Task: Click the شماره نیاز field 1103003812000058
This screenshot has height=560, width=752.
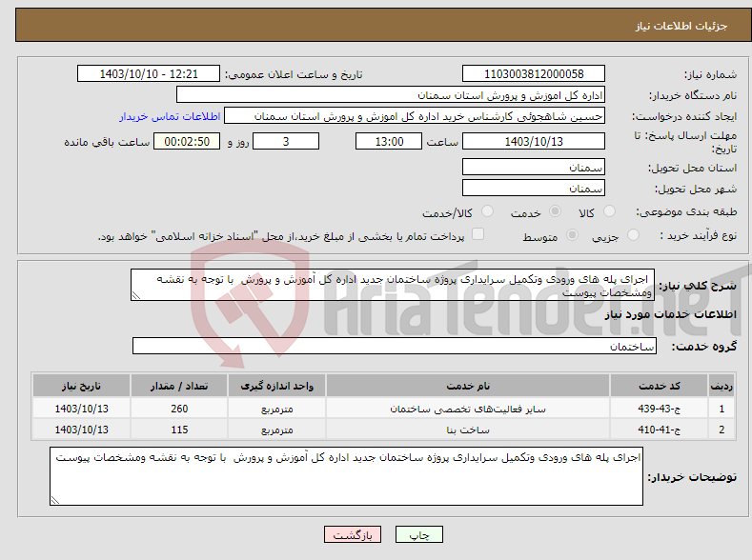Action: [x=534, y=73]
